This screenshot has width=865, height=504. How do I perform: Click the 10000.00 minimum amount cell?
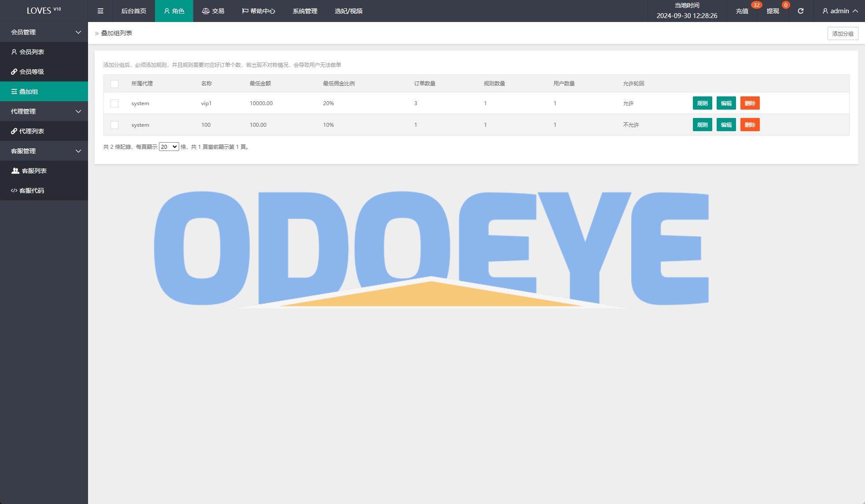point(261,103)
